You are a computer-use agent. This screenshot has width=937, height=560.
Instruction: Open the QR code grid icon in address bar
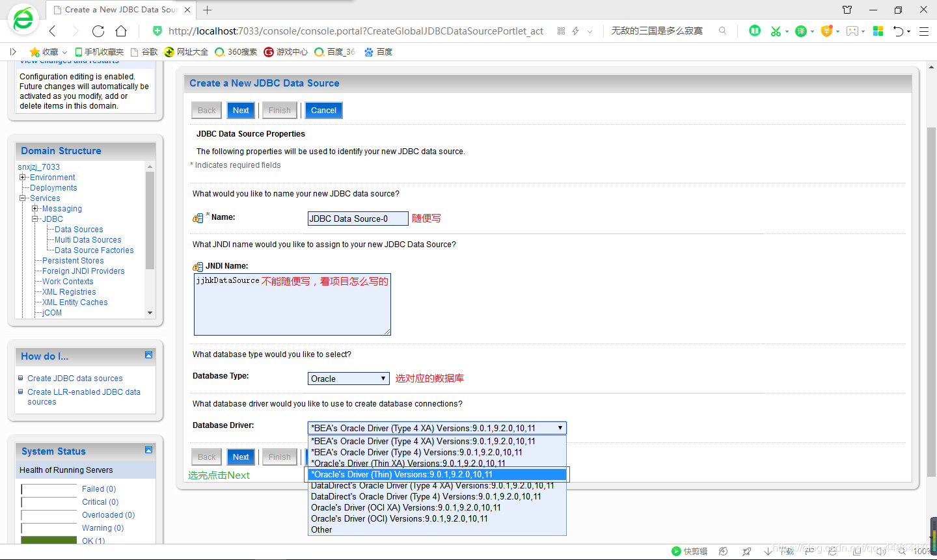[x=561, y=31]
